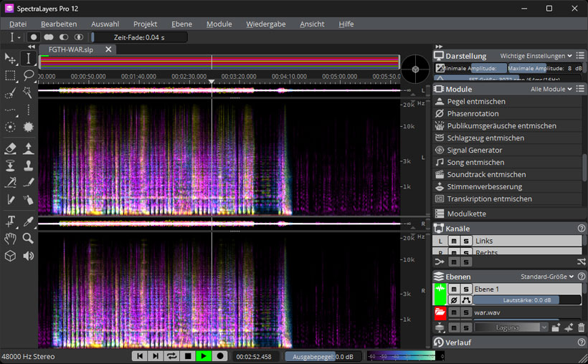Screen dimensions: 588x364
Task: Choose the lasso selection tool
Action: pyautogui.click(x=28, y=76)
